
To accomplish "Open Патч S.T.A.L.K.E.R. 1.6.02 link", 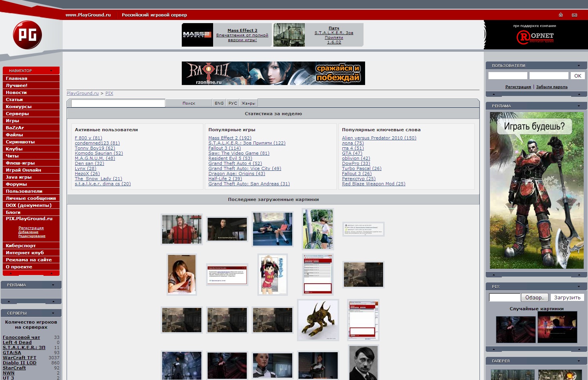I will (334, 35).
